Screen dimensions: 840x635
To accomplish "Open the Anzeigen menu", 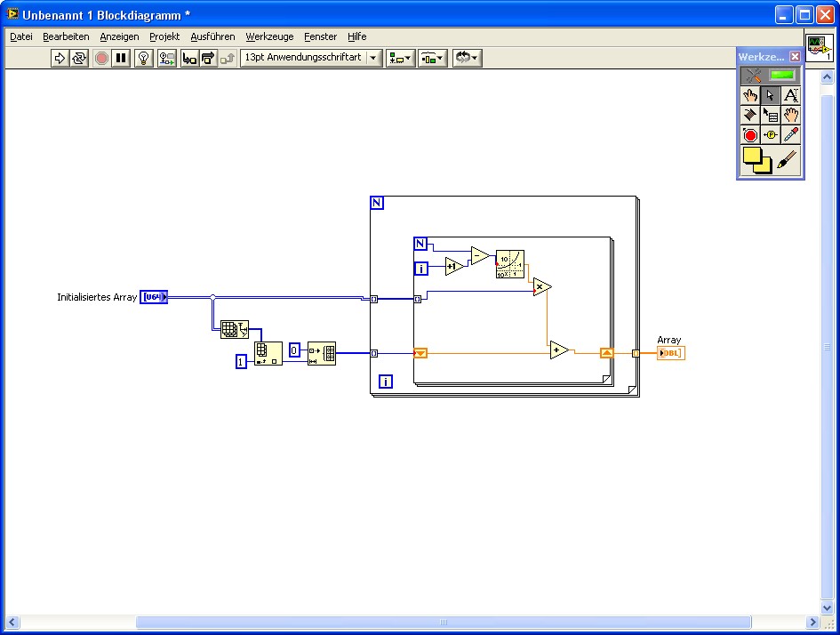I will pyautogui.click(x=119, y=36).
